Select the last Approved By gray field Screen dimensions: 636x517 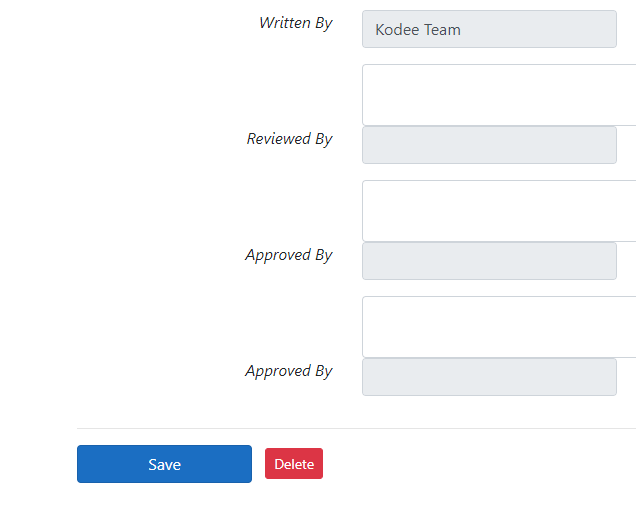(489, 377)
